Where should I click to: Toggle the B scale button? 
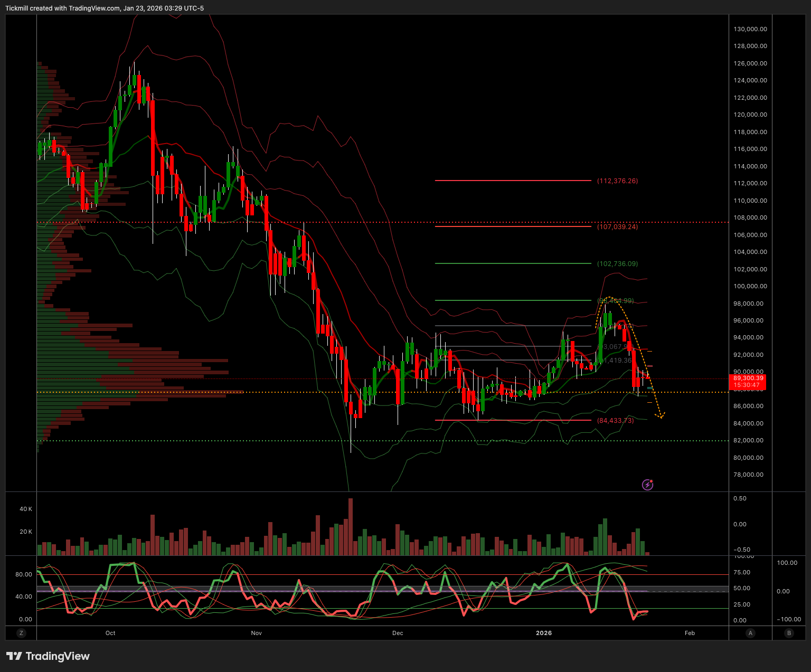[789, 633]
